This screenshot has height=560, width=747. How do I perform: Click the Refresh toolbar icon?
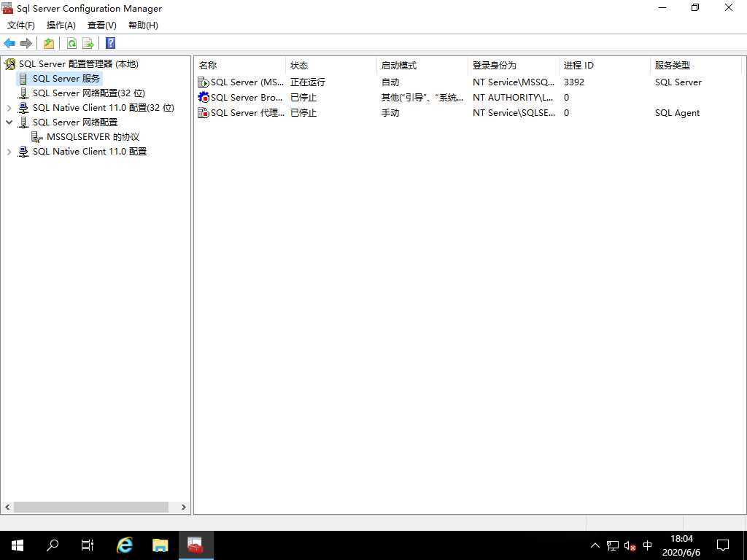71,43
